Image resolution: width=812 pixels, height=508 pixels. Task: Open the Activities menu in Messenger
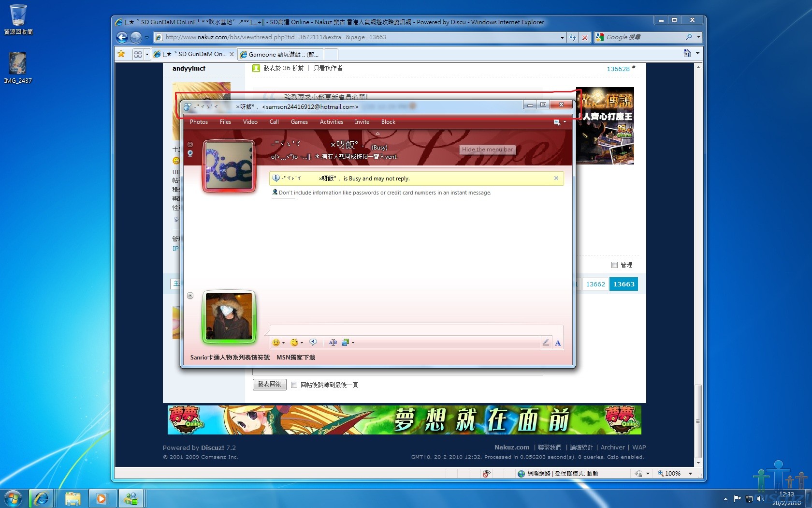[x=331, y=122]
